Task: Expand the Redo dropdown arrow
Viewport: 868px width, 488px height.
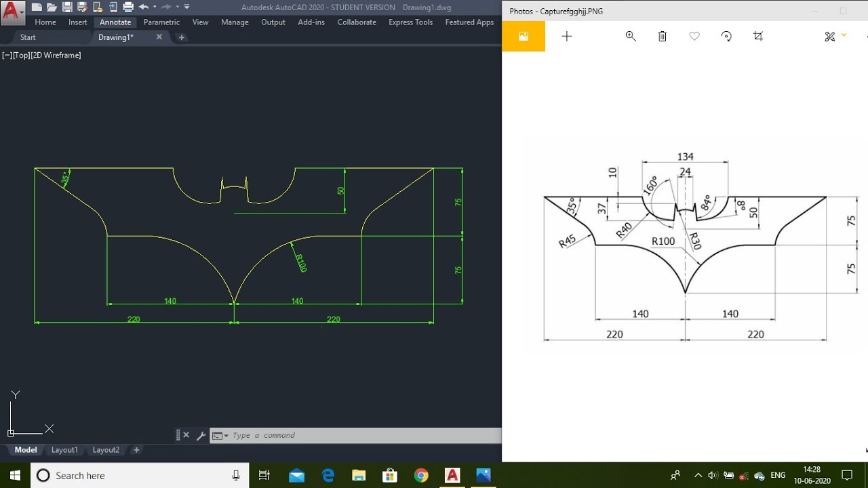Action: [177, 7]
